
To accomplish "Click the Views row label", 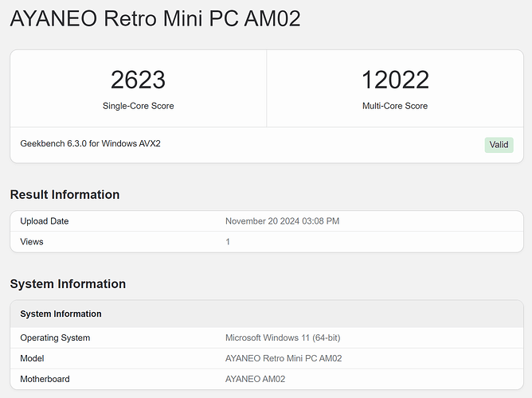I will pos(32,241).
